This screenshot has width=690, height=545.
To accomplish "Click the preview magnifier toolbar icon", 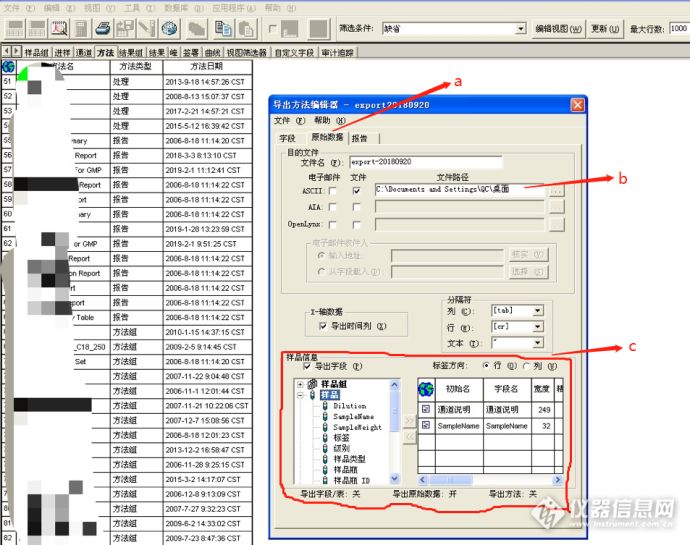I will click(x=59, y=29).
